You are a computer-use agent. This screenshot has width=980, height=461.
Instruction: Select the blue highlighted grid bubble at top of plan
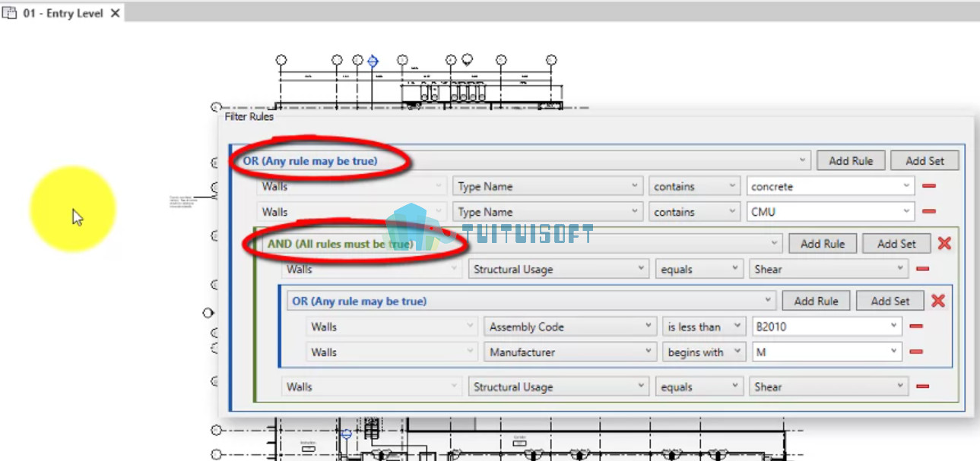click(x=373, y=61)
